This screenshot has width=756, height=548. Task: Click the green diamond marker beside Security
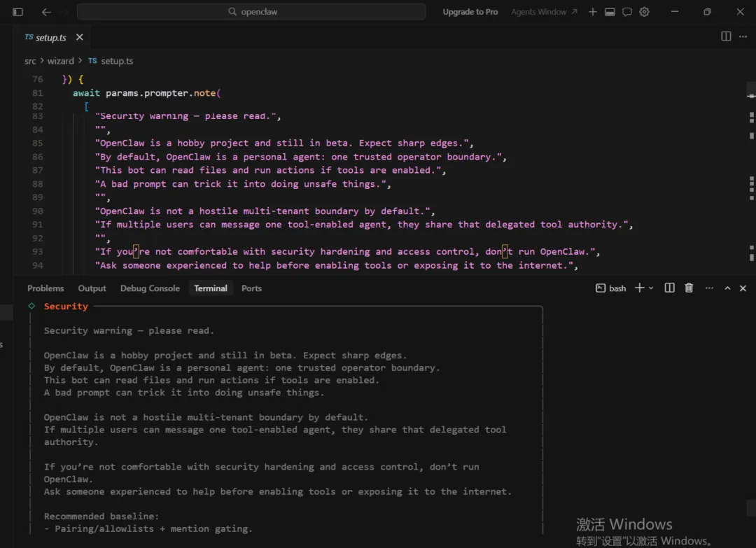pyautogui.click(x=31, y=306)
